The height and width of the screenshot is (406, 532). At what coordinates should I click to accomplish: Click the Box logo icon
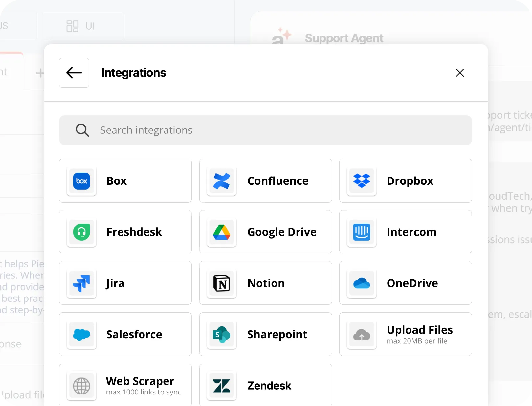pyautogui.click(x=81, y=181)
